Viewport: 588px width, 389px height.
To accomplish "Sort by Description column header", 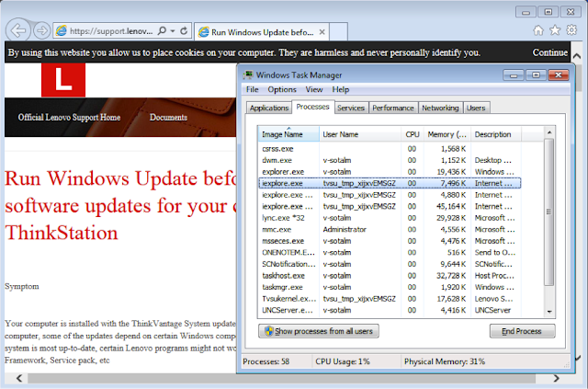I will point(496,134).
